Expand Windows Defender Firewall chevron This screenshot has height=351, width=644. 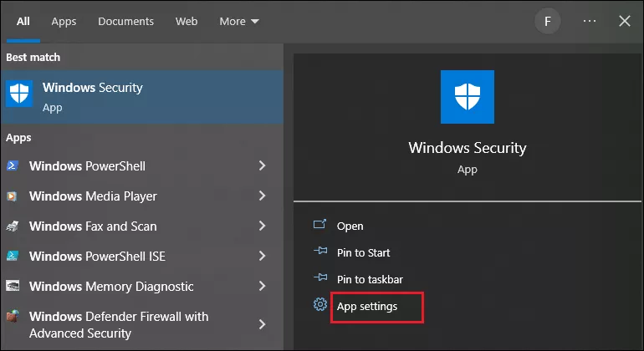click(x=262, y=324)
